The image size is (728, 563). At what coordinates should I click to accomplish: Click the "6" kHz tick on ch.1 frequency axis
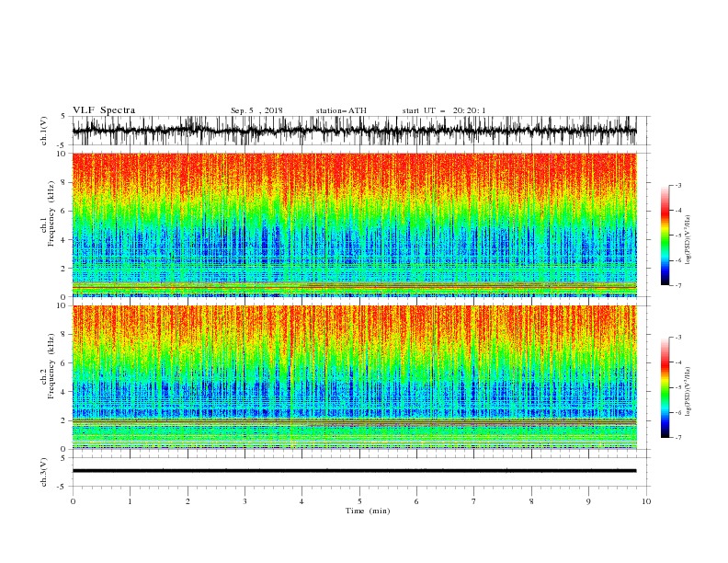tap(63, 212)
